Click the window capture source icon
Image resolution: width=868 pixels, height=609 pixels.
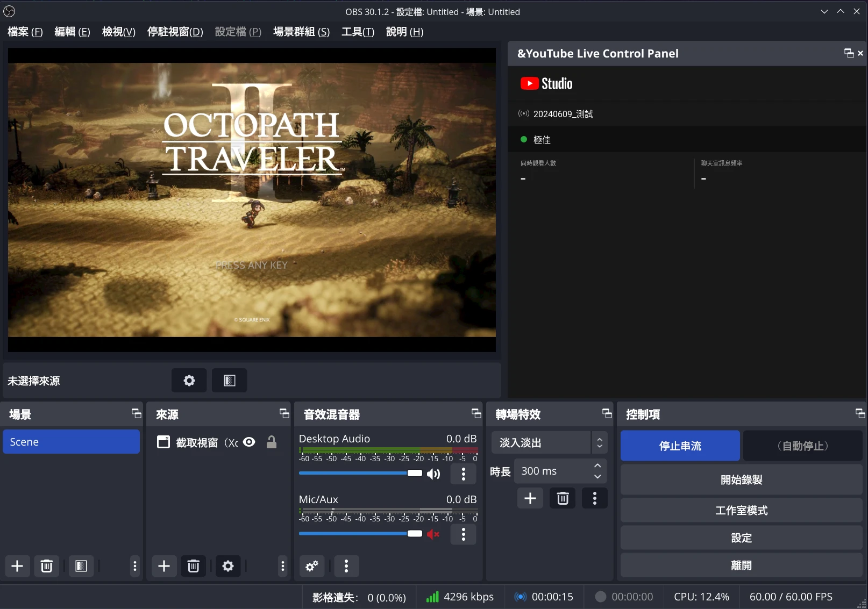163,442
